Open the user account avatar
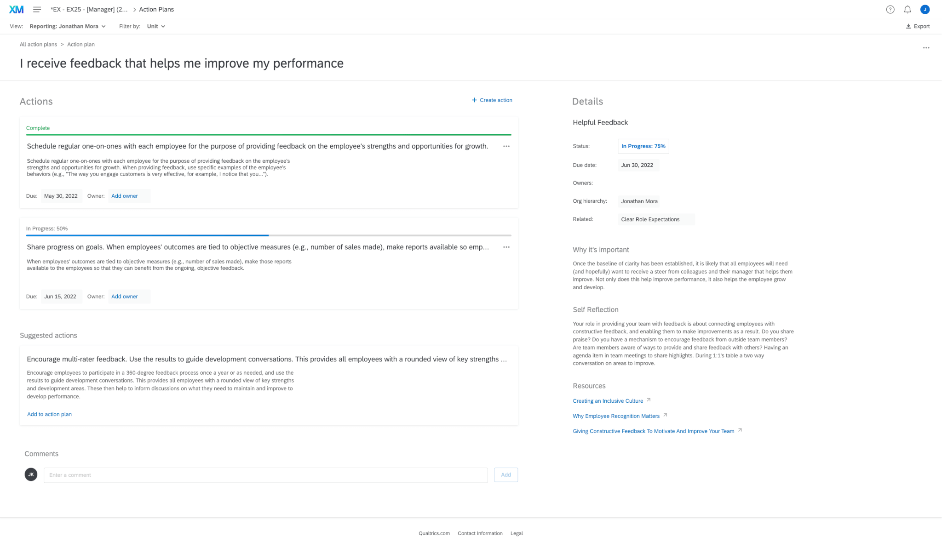942x560 pixels. 925,9
